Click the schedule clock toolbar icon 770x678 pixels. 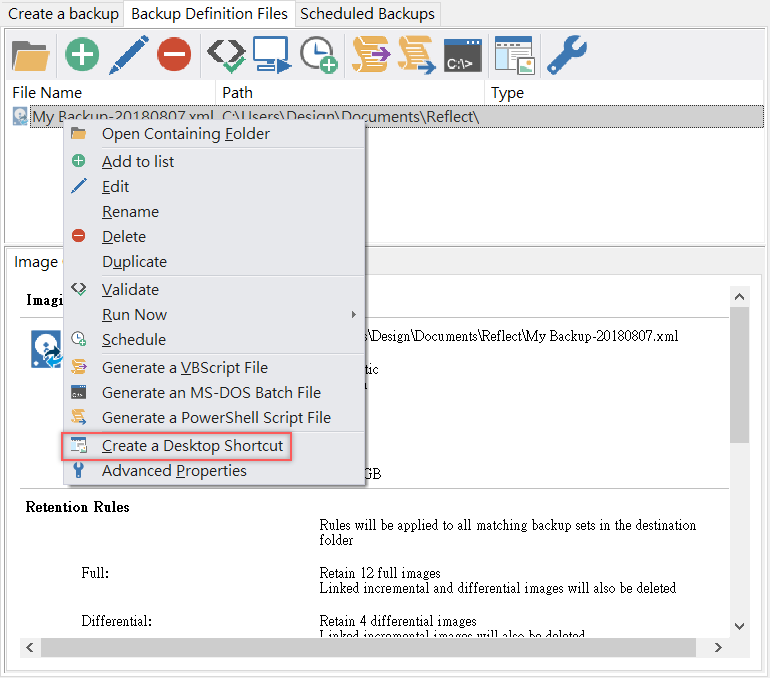coord(319,54)
